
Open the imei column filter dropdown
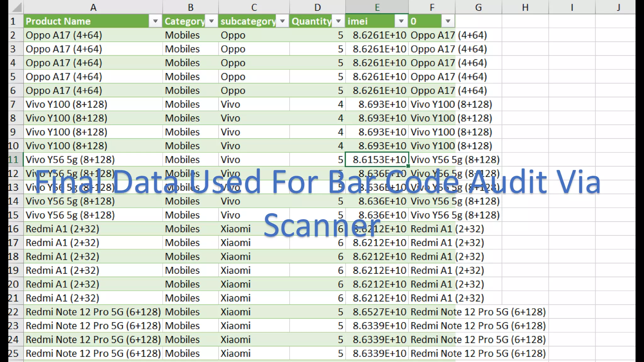(401, 21)
